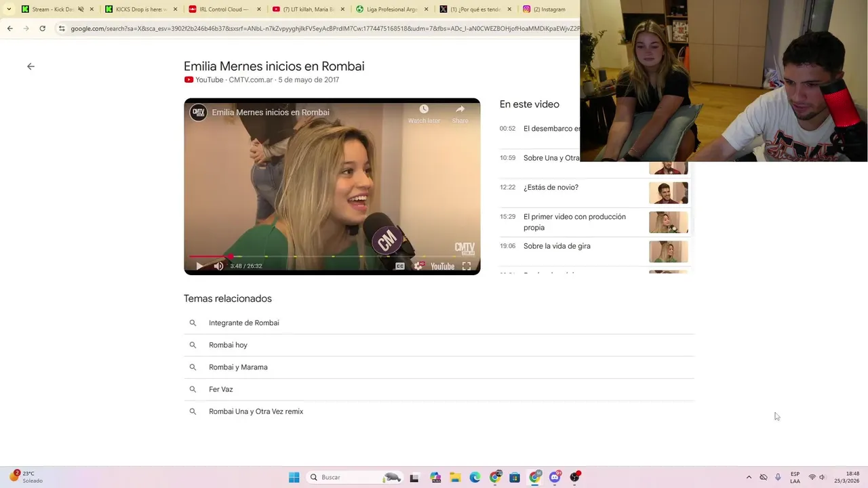Open thumbnail for the 15:29 chapter

click(x=668, y=222)
